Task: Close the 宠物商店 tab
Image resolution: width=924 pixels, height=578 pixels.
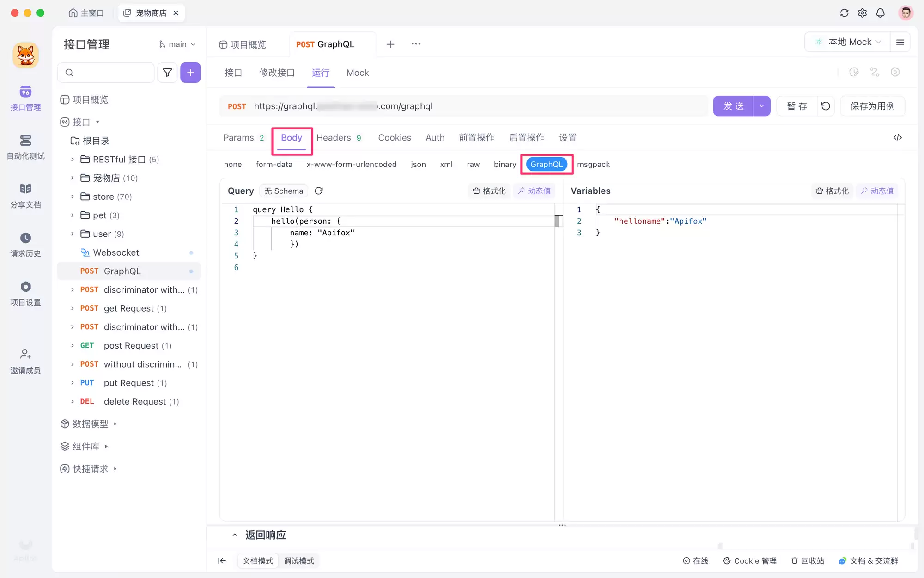Action: [x=176, y=13]
